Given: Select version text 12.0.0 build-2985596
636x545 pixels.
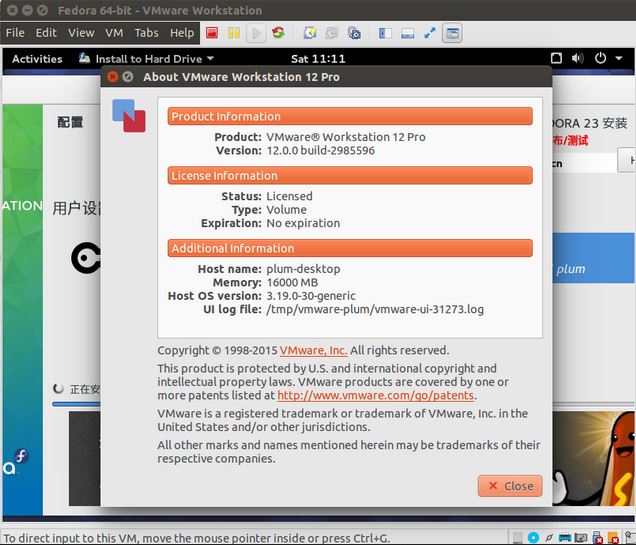Looking at the screenshot, I should [320, 150].
